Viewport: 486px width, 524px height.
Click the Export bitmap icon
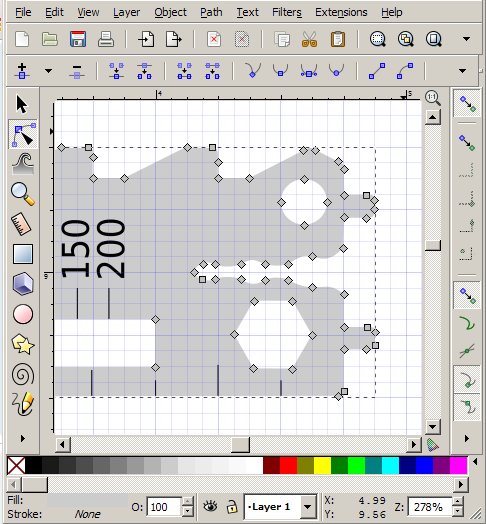(x=174, y=39)
